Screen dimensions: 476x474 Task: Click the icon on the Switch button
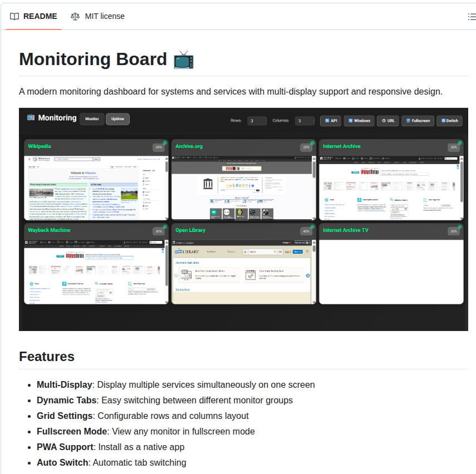tap(444, 120)
